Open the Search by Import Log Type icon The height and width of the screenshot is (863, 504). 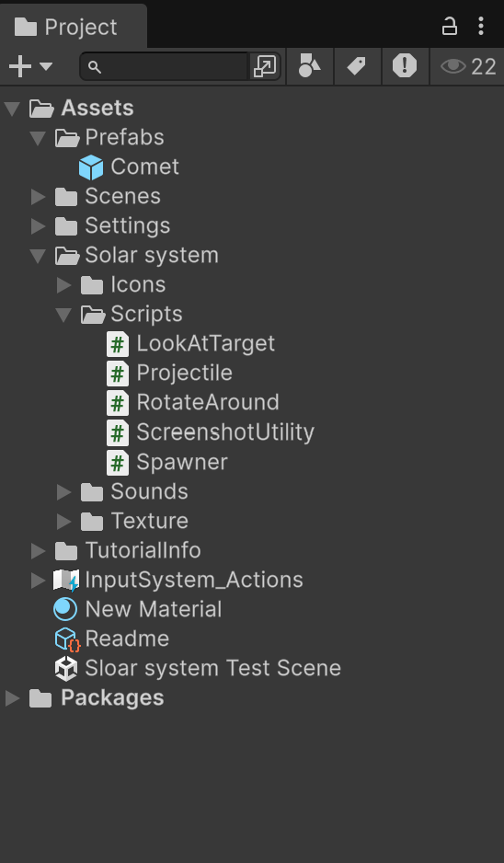[x=405, y=66]
